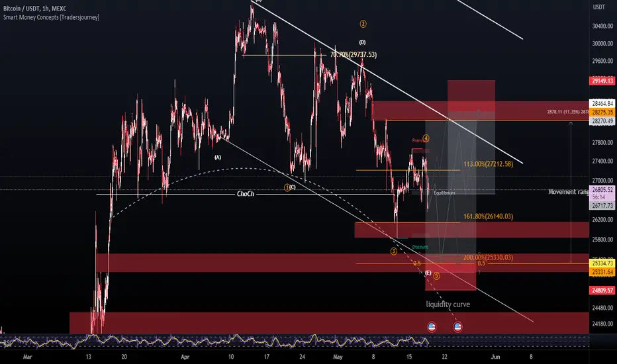Image resolution: width=617 pixels, height=364 pixels.
Task: Select the Movement range annotation text
Action: [569, 192]
